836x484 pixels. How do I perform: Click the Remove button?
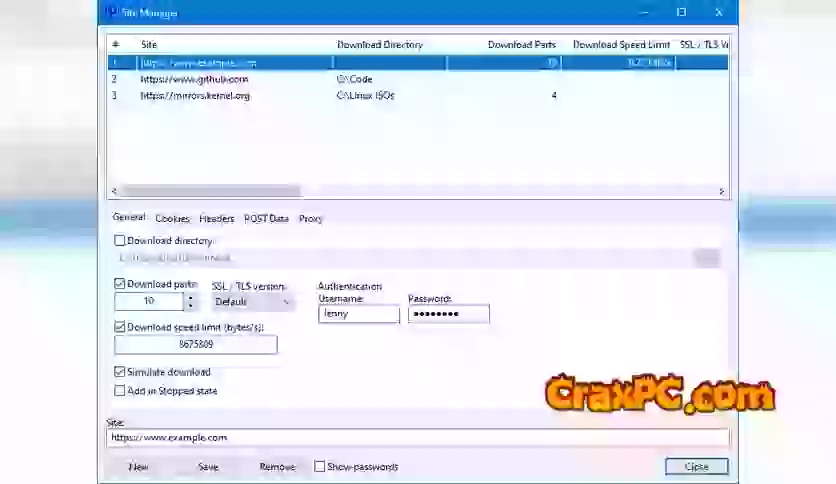(277, 467)
